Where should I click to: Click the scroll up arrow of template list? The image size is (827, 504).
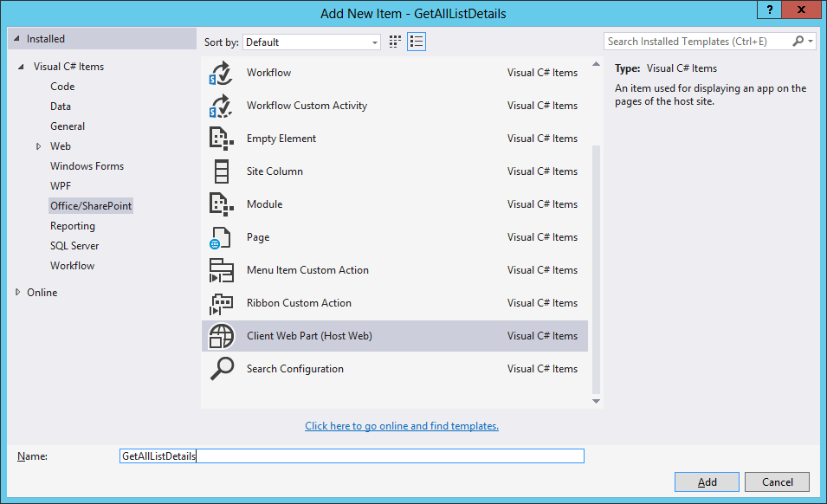596,64
